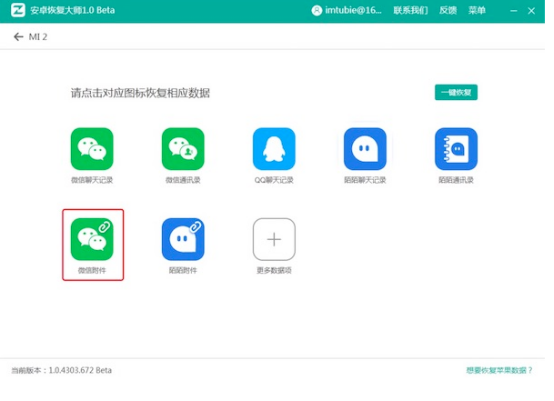This screenshot has width=554, height=401.
Task: Open the 反馈 feedback menu item
Action: 448,10
